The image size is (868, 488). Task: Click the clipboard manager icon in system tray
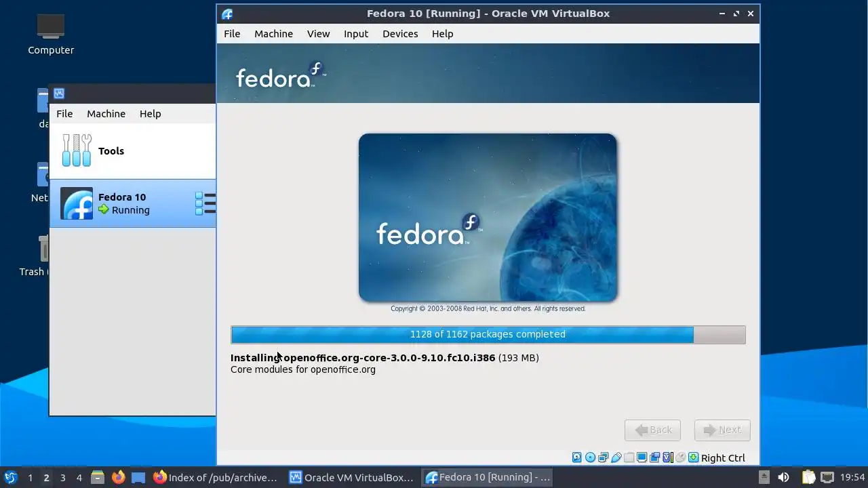pos(808,477)
